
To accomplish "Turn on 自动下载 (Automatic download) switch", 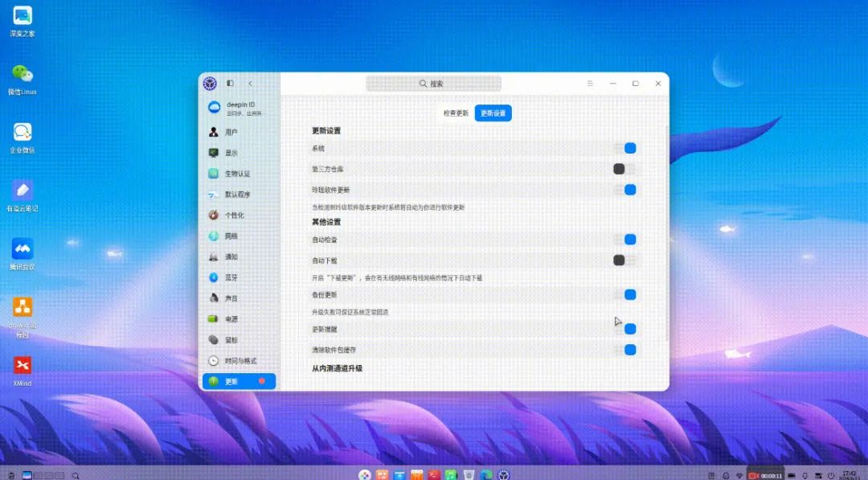I will [x=625, y=261].
